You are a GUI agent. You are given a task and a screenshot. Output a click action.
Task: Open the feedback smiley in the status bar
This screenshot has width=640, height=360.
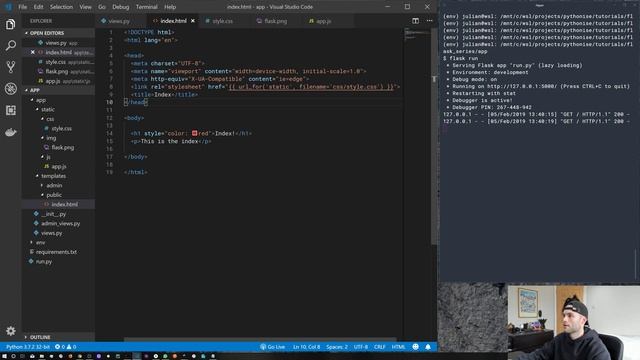[x=416, y=347]
